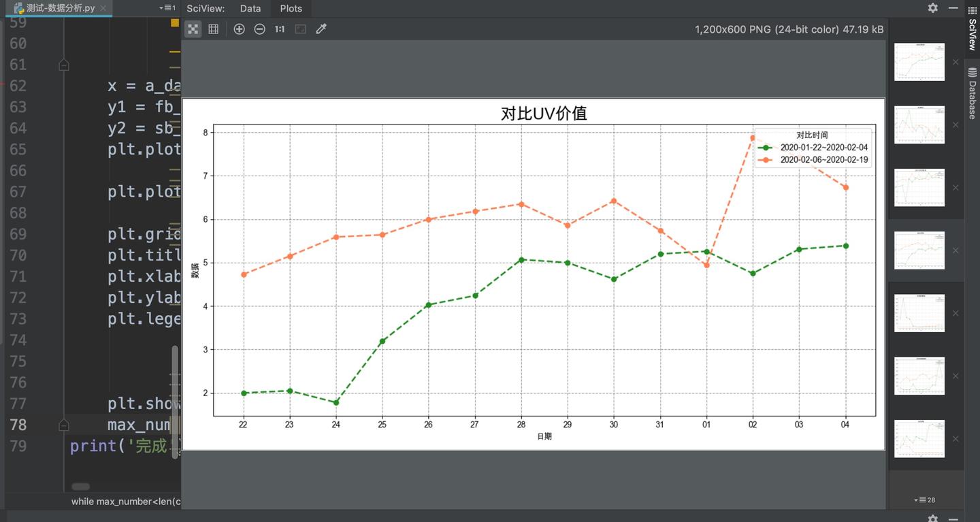Toggle the grid display in the image viewer
Screen dimensions: 980x522
(213, 29)
